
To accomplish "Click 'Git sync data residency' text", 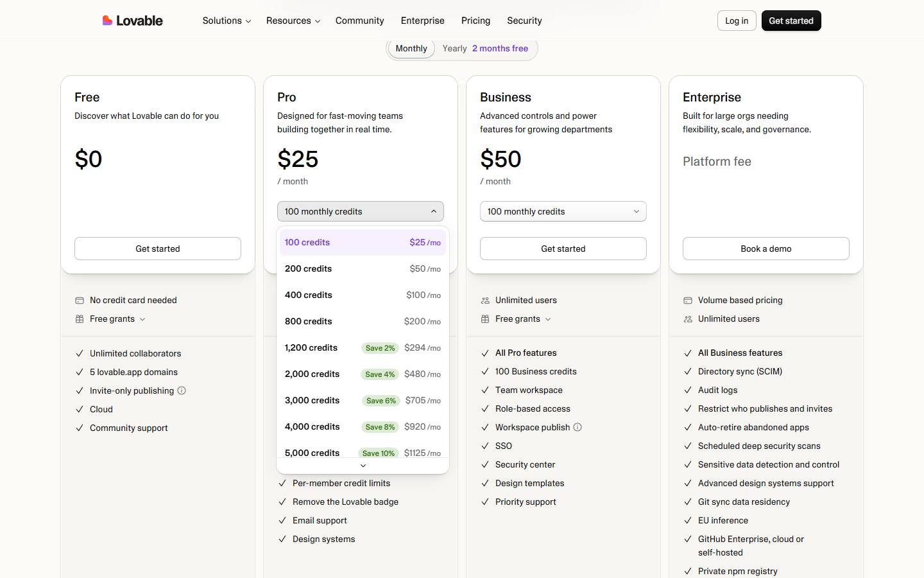I will click(x=744, y=502).
